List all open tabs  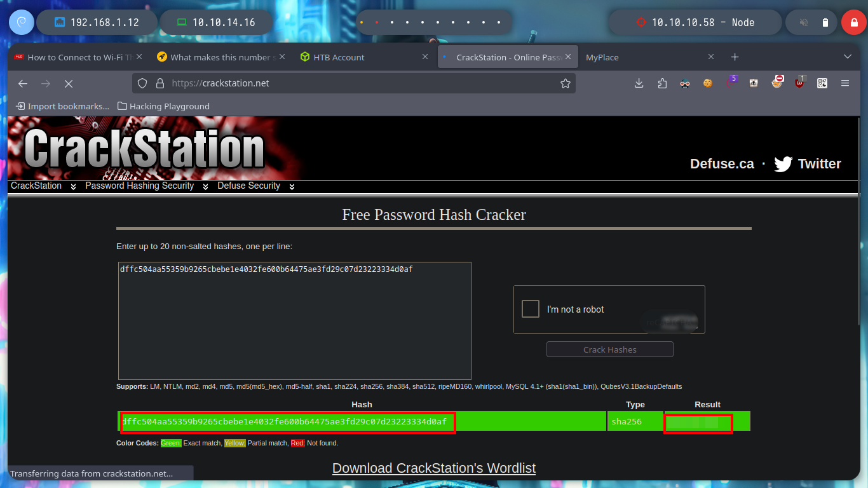point(847,57)
